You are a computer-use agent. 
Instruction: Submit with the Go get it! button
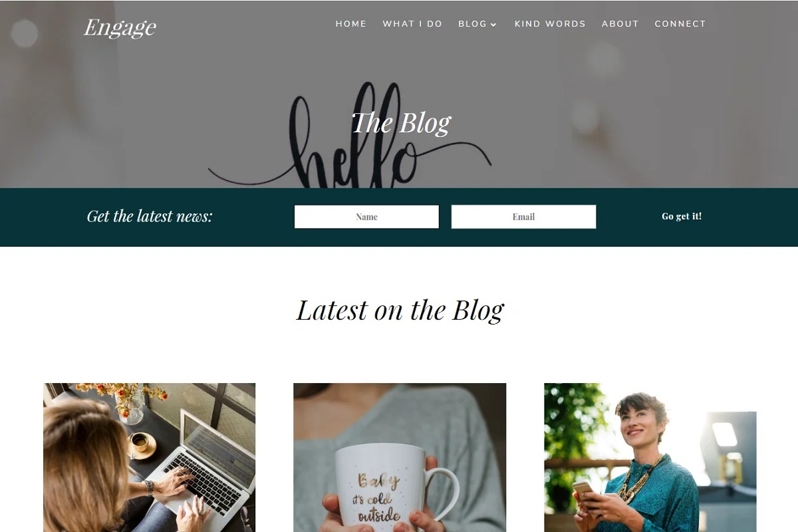pyautogui.click(x=682, y=216)
